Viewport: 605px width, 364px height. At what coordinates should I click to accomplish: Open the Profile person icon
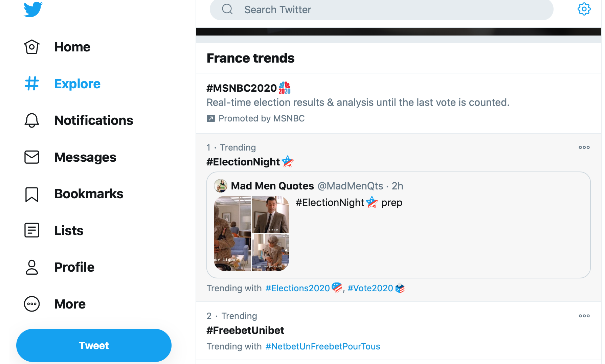coord(32,267)
